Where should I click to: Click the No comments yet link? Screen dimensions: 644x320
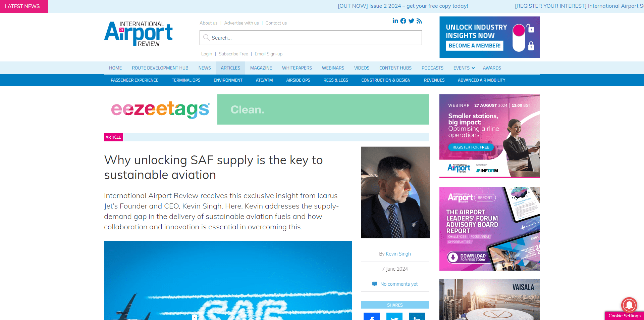tap(399, 284)
